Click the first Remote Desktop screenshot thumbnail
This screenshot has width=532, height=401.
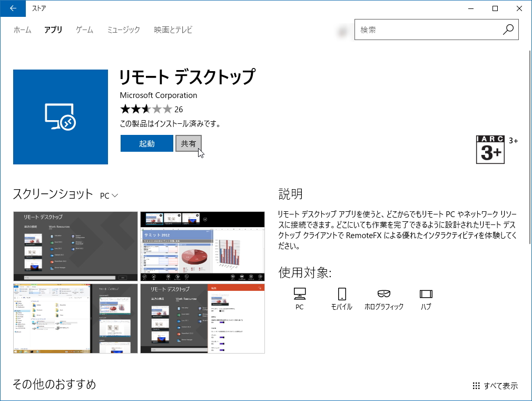tap(75, 246)
